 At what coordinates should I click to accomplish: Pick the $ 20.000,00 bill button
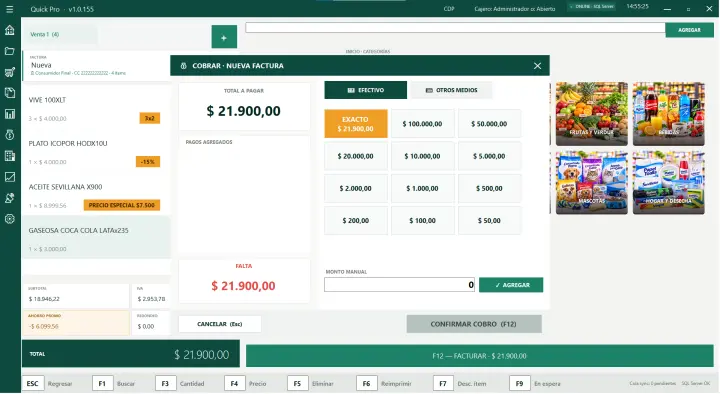coord(356,156)
